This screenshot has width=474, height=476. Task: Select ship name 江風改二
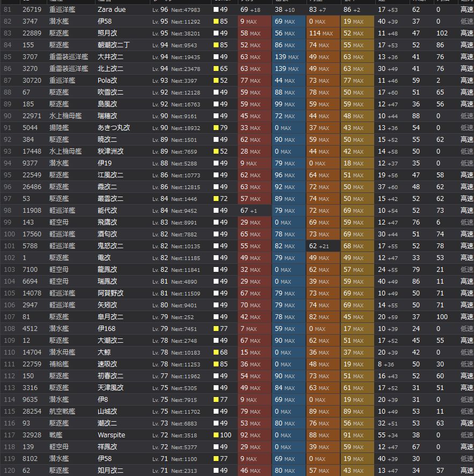pos(111,175)
